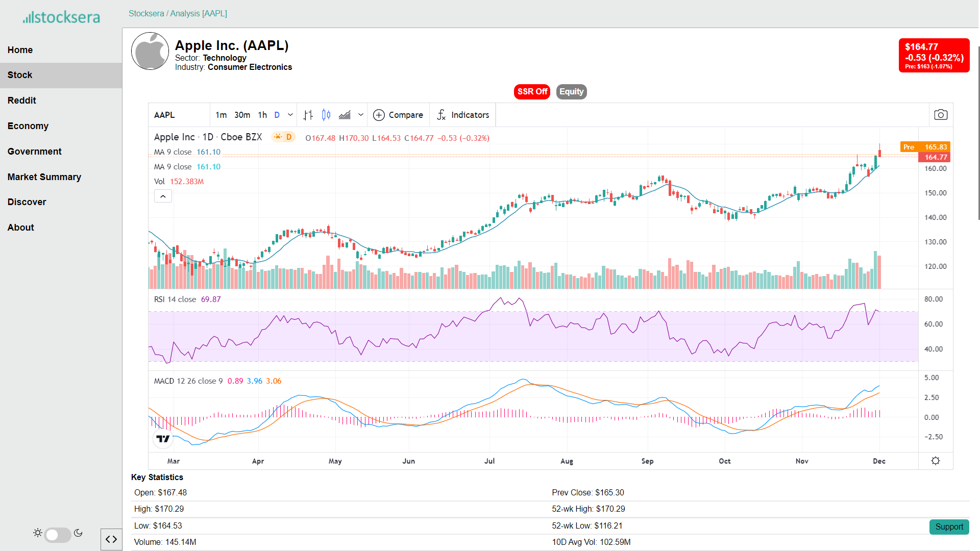The height and width of the screenshot is (551, 980).
Task: Click the pre-market sun session icon
Action: tap(278, 137)
